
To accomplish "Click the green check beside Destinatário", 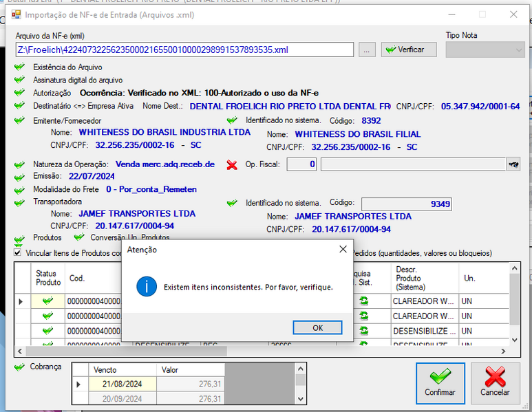I will (x=20, y=105).
